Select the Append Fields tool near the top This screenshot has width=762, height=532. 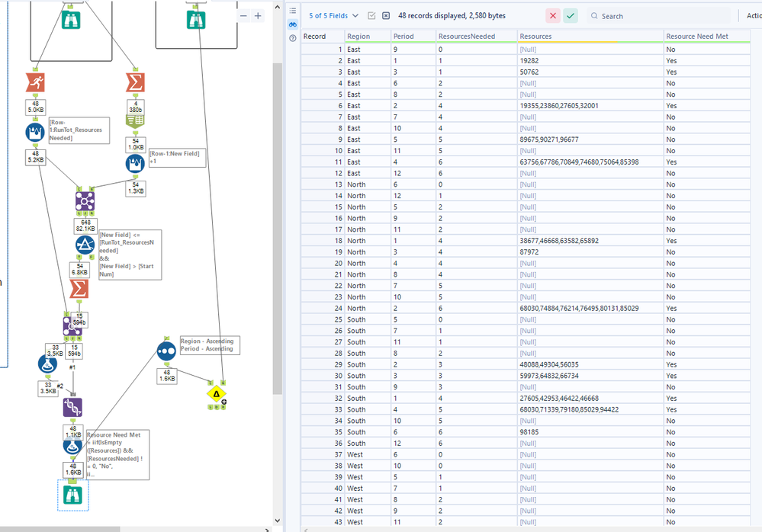(x=85, y=201)
